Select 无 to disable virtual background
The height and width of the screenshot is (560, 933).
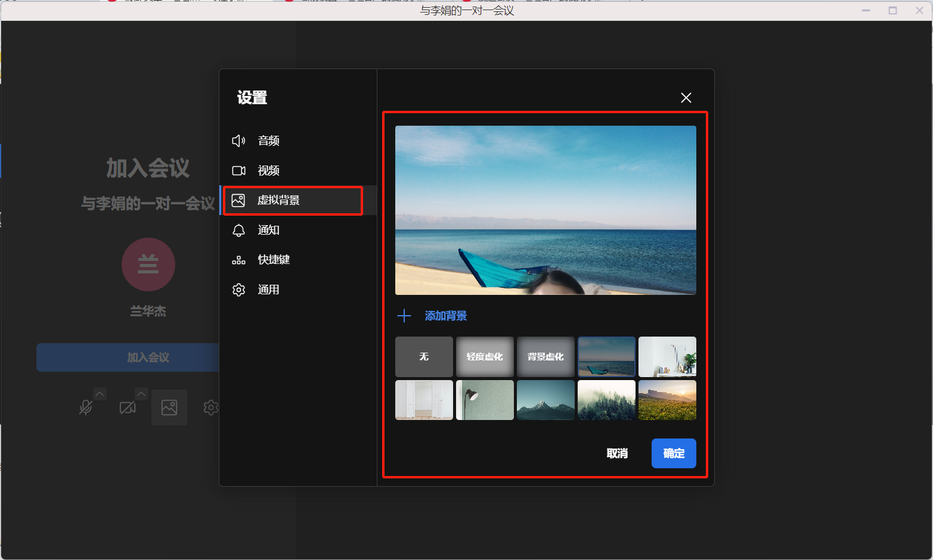424,357
